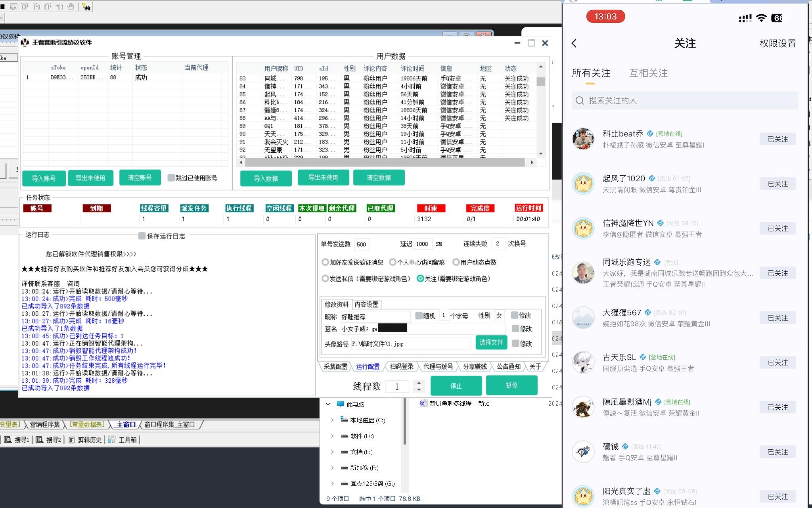Open the 剪辑历史 clipboard history panel
Screen dimensions: 812x508
click(x=85, y=439)
